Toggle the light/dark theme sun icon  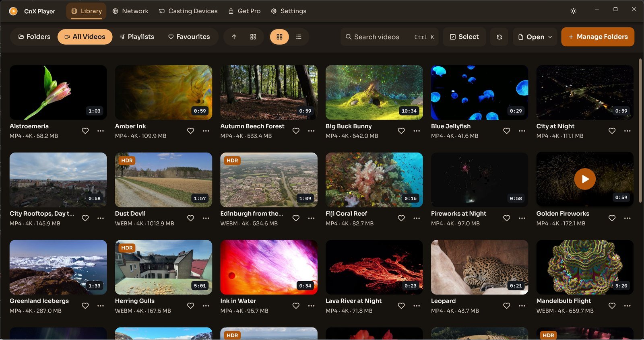tap(573, 11)
